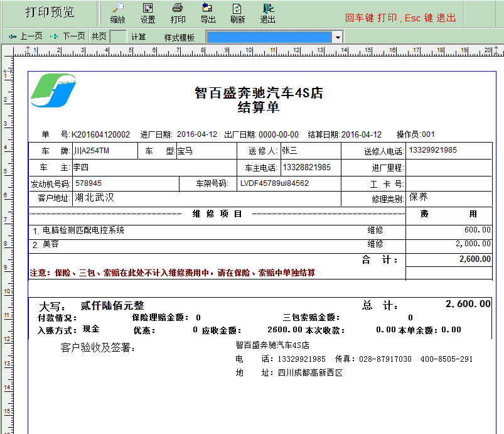Click the repair type value 保养
Image resolution: width=504 pixels, height=434 pixels.
point(418,197)
